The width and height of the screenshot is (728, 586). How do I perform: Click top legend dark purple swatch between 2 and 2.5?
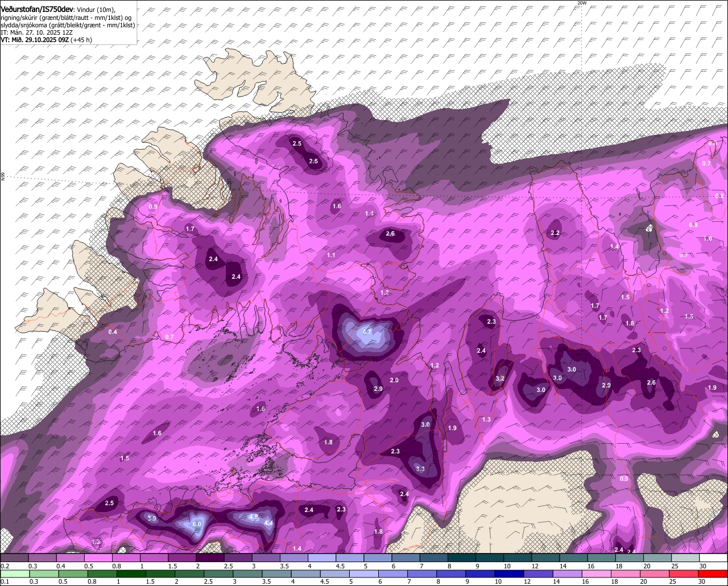click(x=210, y=558)
